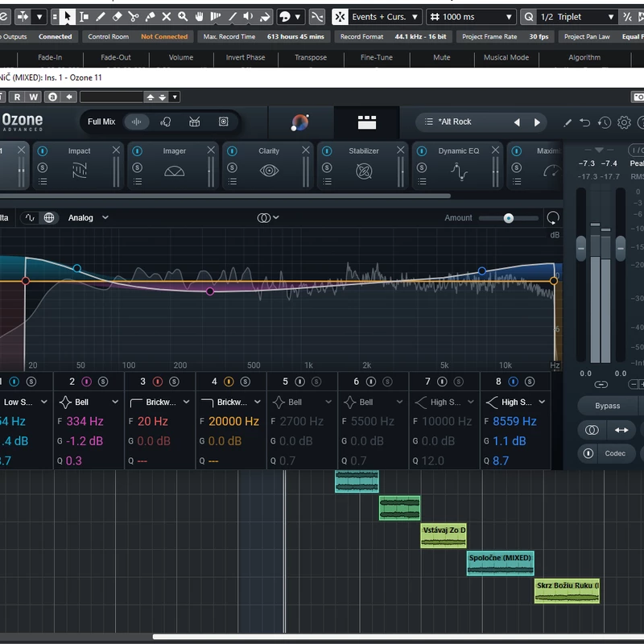The height and width of the screenshot is (644, 644).
Task: Expand the stereo channel mode dropdown
Action: click(268, 217)
